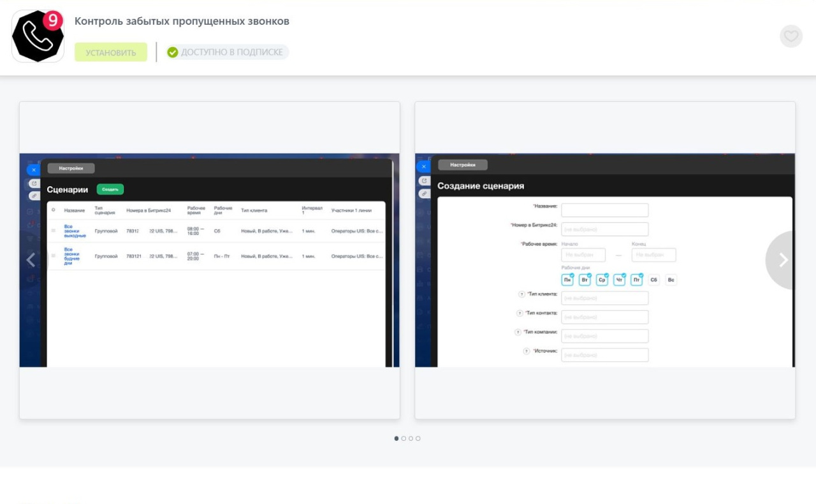Click the phone app logo icon
Viewport: 816px width, 504px height.
coord(38,36)
